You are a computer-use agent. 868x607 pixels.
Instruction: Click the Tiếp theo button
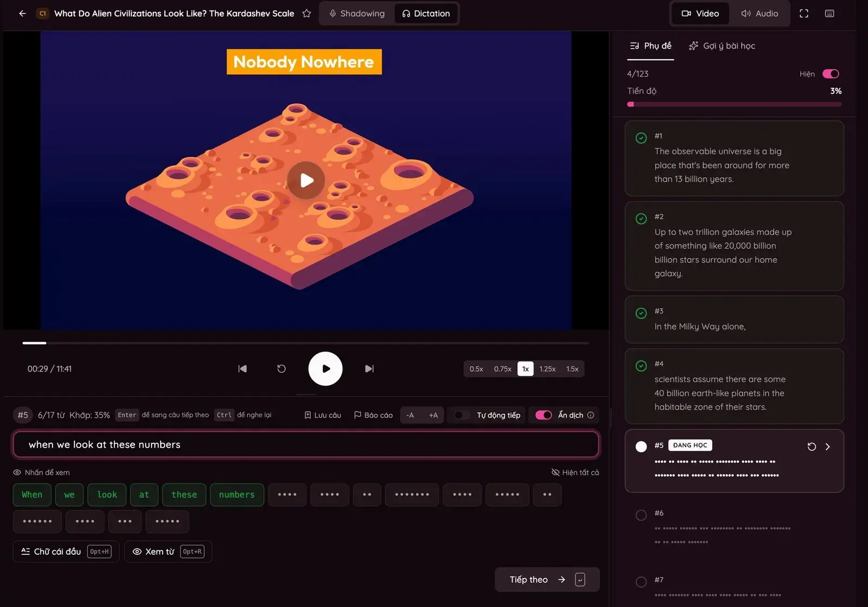coord(547,579)
